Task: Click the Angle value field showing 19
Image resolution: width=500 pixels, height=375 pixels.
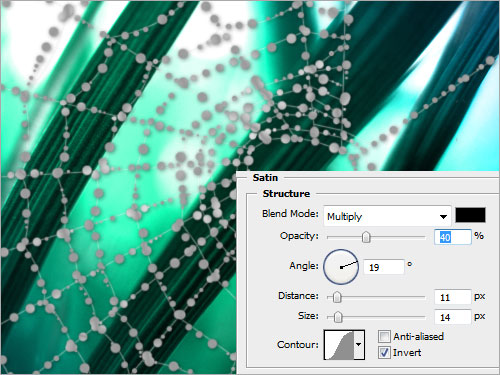Action: (383, 267)
